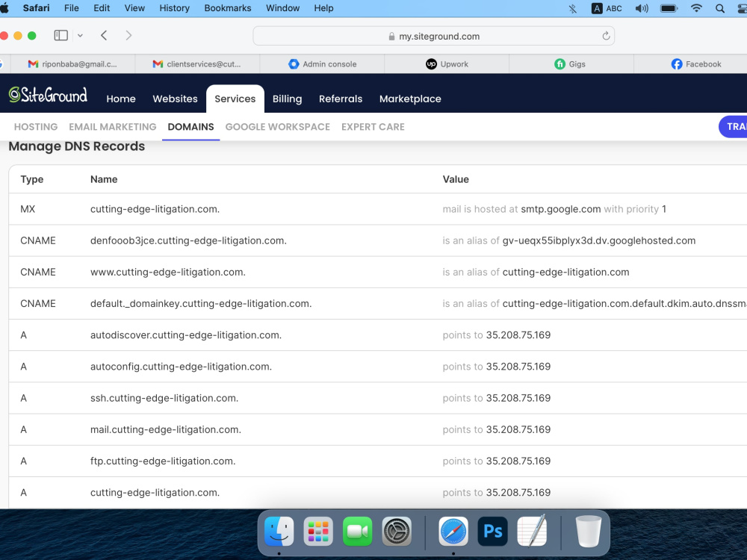
Task: Select the www.cutting-edge-litigation.com. record
Action: point(167,272)
